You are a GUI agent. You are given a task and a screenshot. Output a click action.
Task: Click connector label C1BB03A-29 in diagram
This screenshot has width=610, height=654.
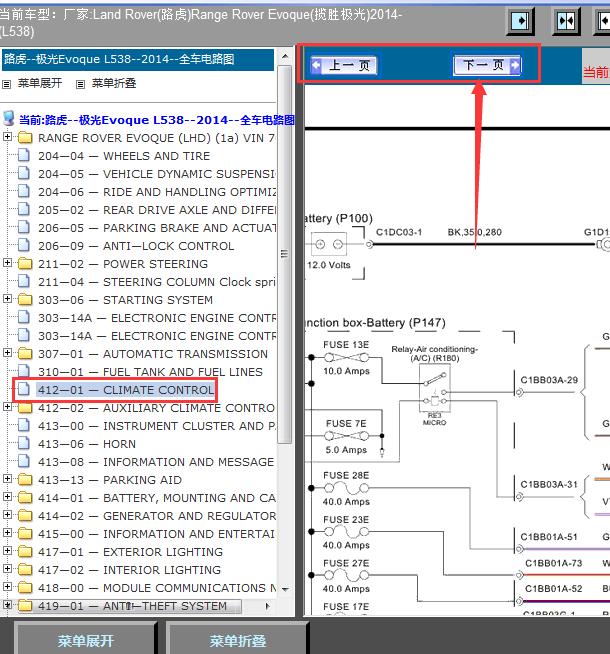(x=549, y=380)
